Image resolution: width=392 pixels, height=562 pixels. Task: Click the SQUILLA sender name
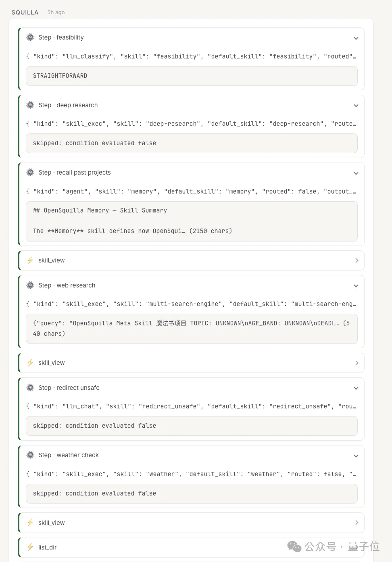point(25,12)
